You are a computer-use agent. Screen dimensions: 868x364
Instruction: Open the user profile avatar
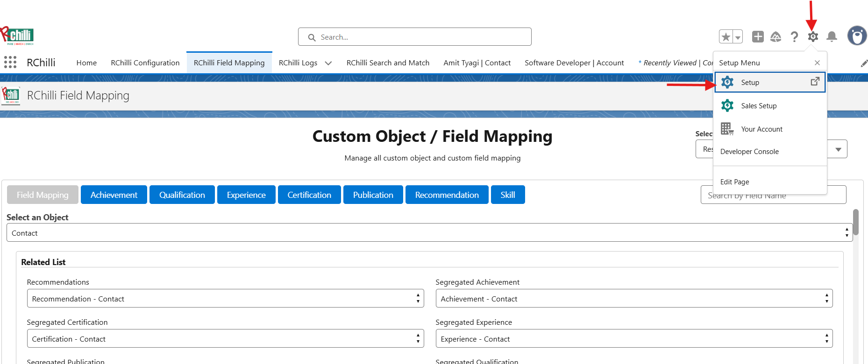point(857,35)
